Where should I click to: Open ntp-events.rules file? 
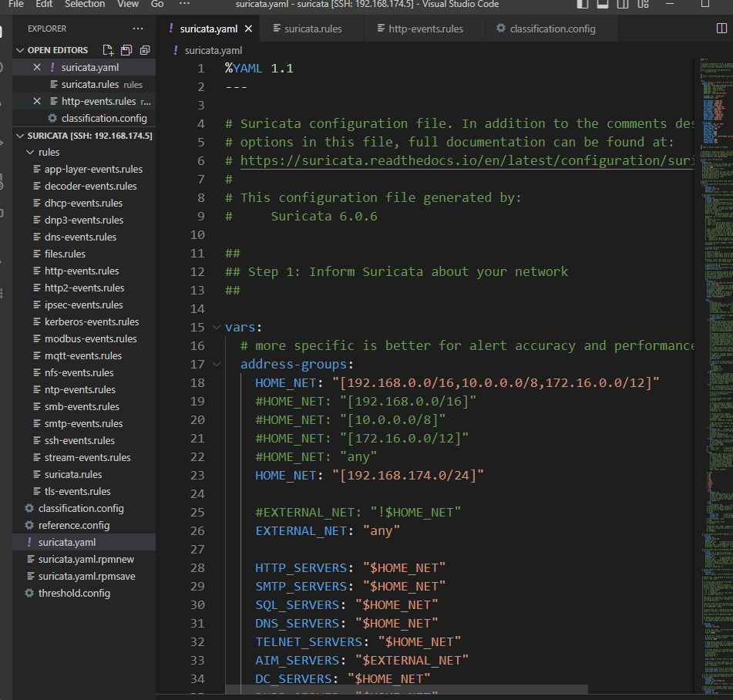point(84,389)
